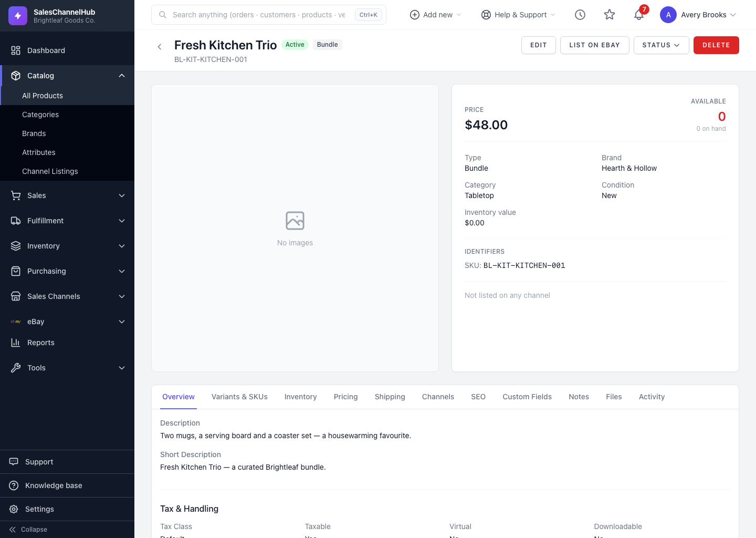The width and height of the screenshot is (756, 538).
Task: Click the No images placeholder icon
Action: click(x=295, y=221)
